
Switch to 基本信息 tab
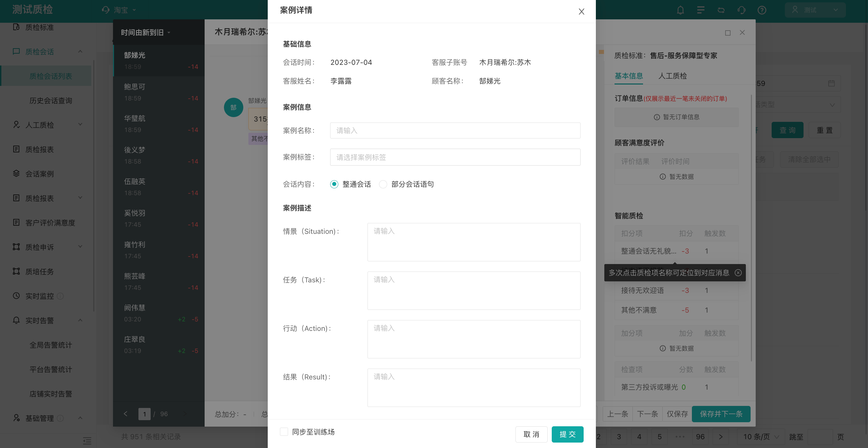click(x=628, y=76)
